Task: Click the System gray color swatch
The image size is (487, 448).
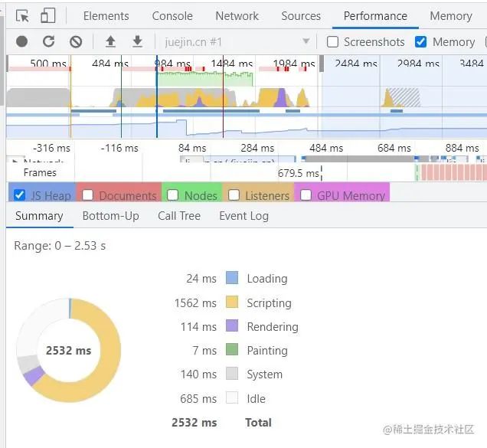Action: tap(232, 374)
